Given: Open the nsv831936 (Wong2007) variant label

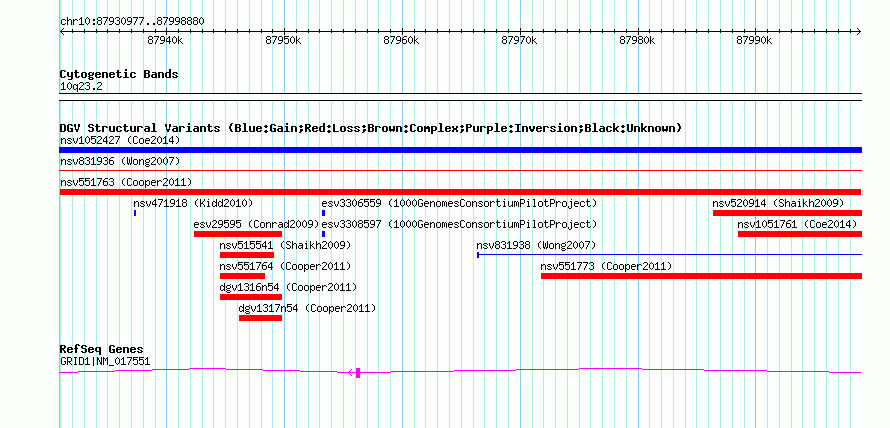Looking at the screenshot, I should coord(120,162).
